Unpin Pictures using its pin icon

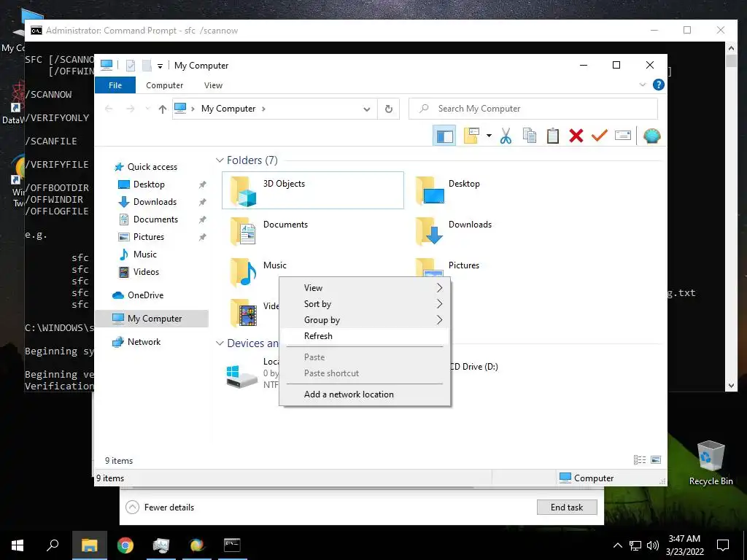point(203,237)
